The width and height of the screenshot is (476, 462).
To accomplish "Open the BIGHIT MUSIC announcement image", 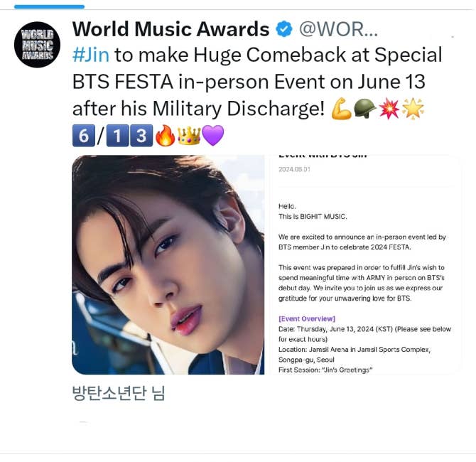I will [366, 264].
